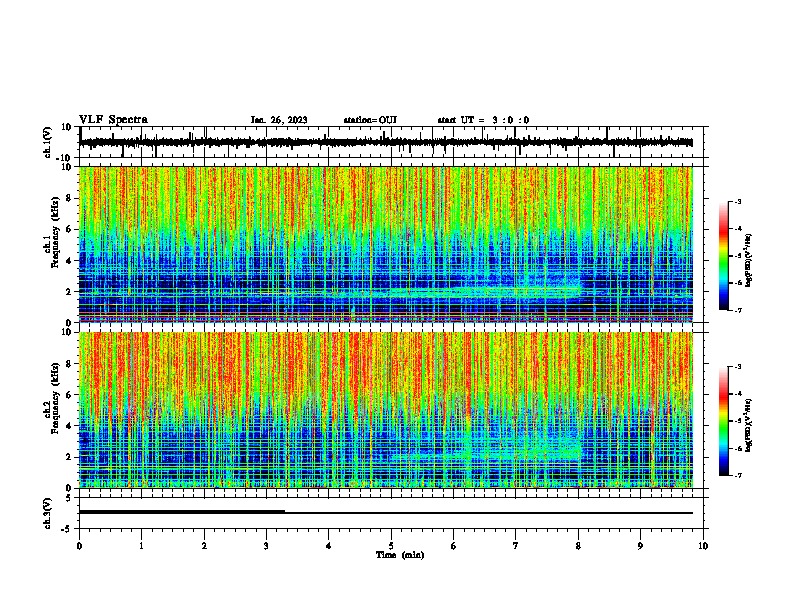Viewport: 792px width, 612px height.
Task: Click the "0" tick on the time axis
Action: tap(79, 546)
